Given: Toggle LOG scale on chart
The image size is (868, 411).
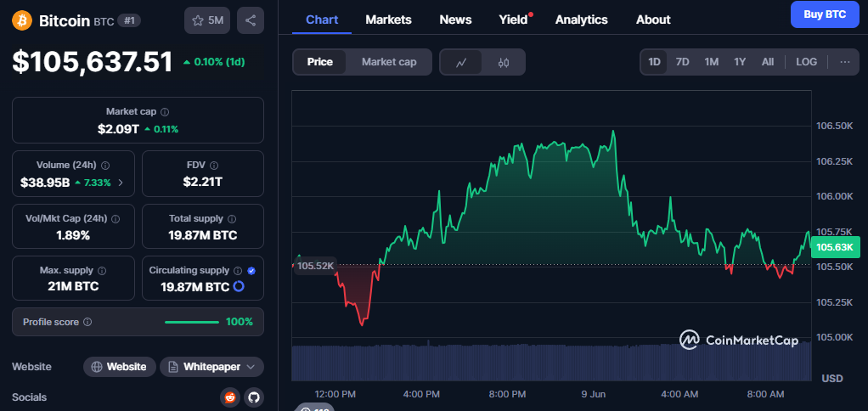Looking at the screenshot, I should tap(807, 62).
